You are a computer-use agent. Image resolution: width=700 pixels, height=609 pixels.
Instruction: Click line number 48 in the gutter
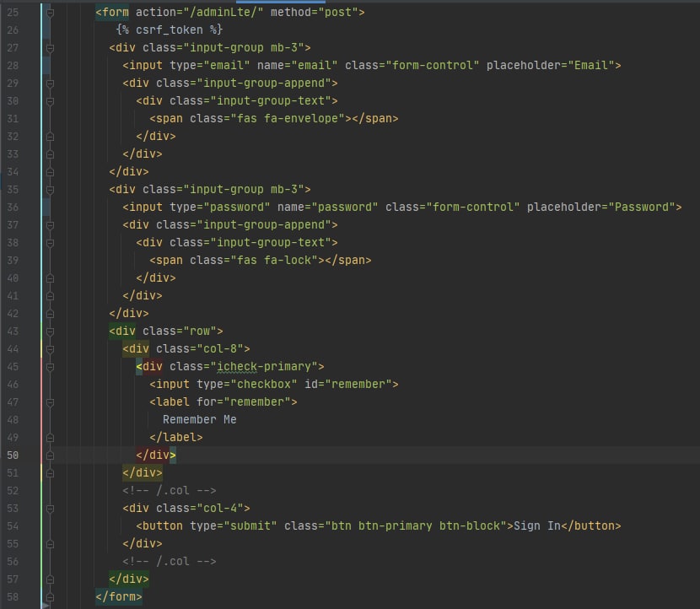tap(13, 420)
